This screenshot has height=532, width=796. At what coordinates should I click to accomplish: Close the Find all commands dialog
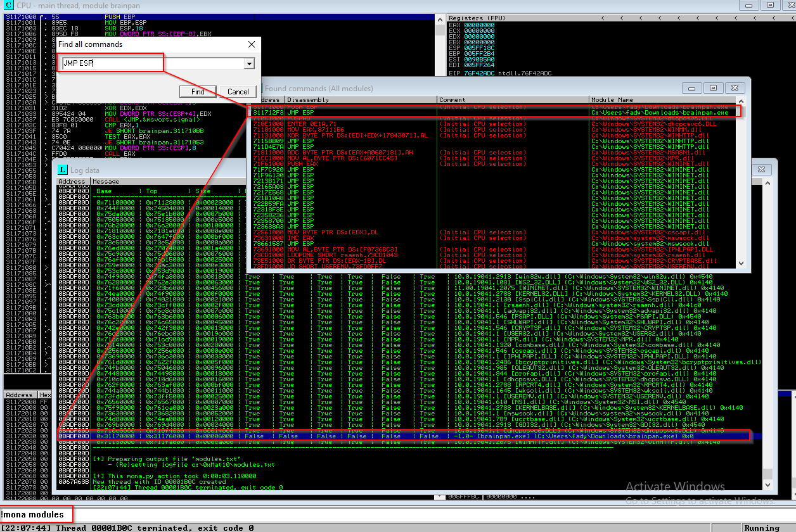[252, 45]
